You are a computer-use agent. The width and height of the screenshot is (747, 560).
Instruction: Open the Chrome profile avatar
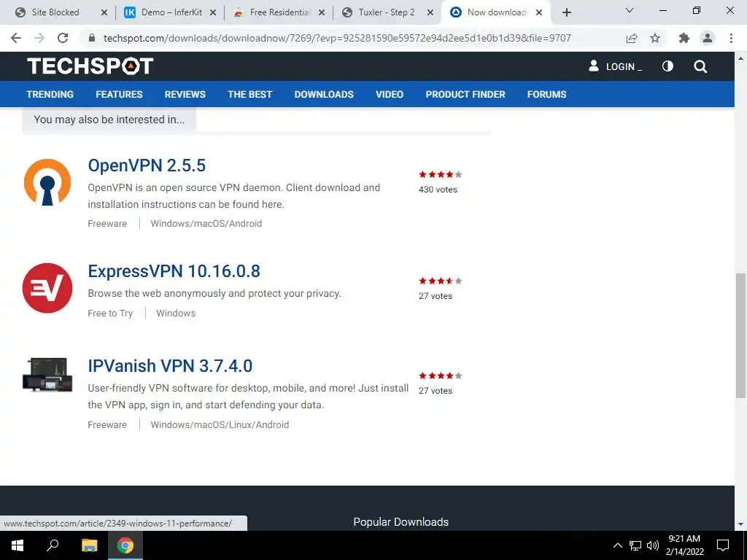[x=708, y=38]
